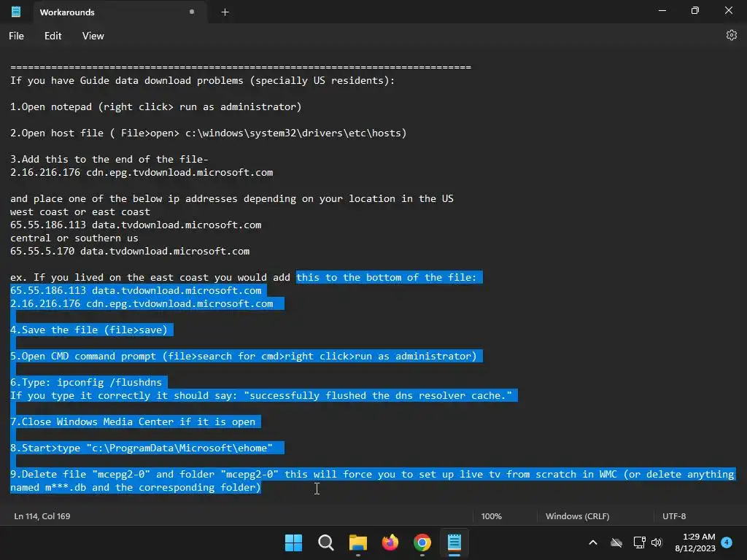Image resolution: width=747 pixels, height=560 pixels.
Task: Launch Firefox from taskbar
Action: click(390, 542)
